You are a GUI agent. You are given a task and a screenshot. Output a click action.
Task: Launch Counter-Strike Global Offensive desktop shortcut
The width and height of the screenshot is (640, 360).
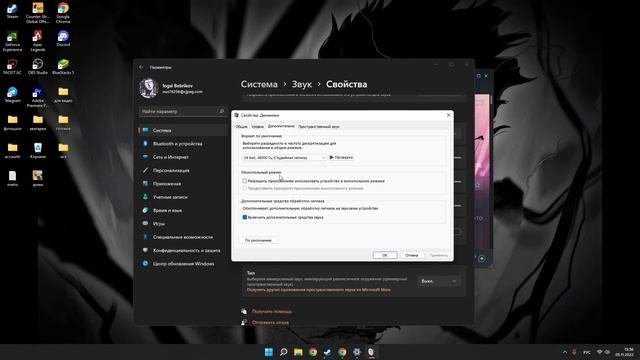tap(38, 13)
